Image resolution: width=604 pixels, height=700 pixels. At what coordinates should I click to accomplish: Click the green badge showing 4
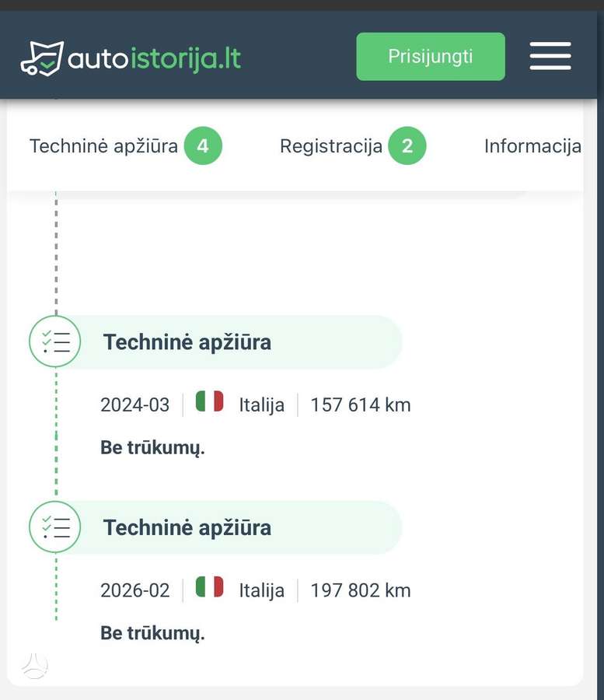(203, 146)
